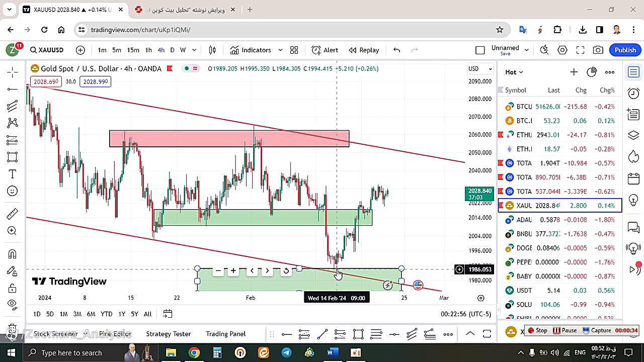
Task: Add symbol to compare with plus icon
Action: click(80, 50)
